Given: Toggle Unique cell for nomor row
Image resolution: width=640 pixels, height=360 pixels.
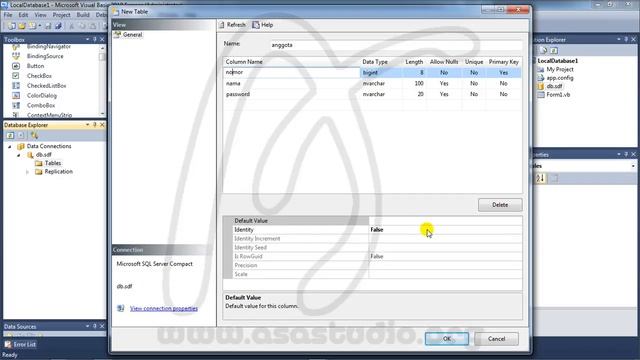Looking at the screenshot, I should click(474, 72).
